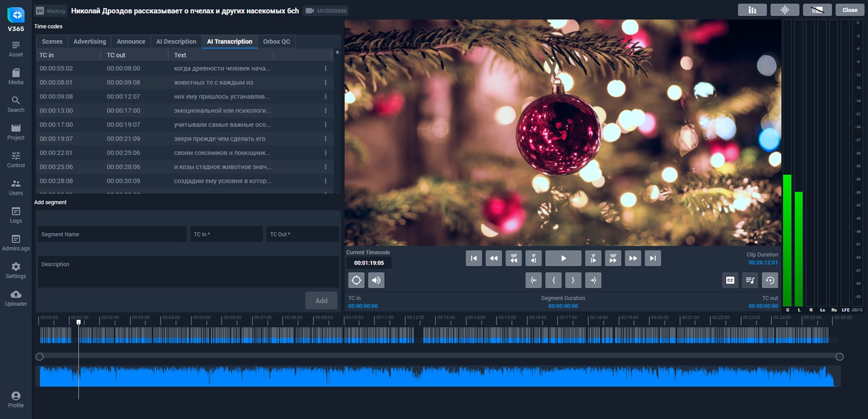Step forward one frame

tap(593, 259)
